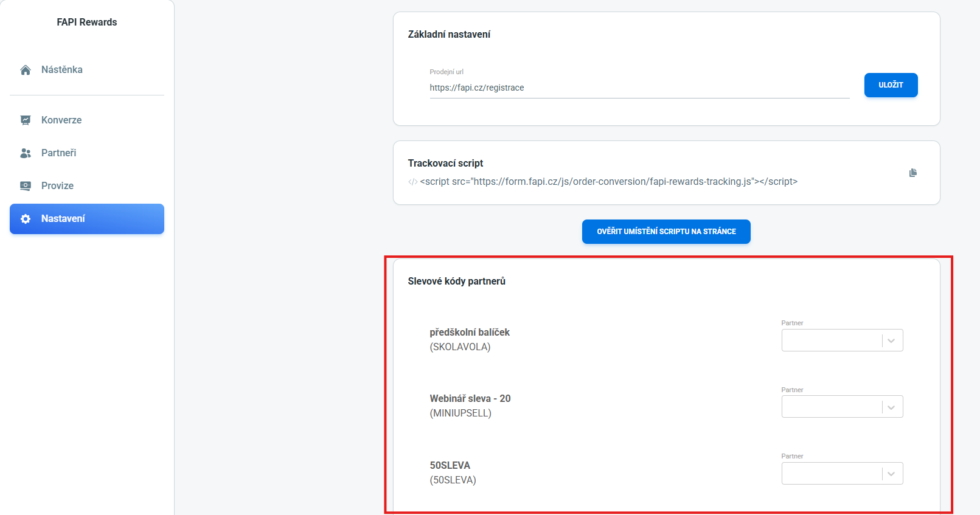
Task: Open Partner dropdown for 50SLEVA
Action: [x=842, y=474]
